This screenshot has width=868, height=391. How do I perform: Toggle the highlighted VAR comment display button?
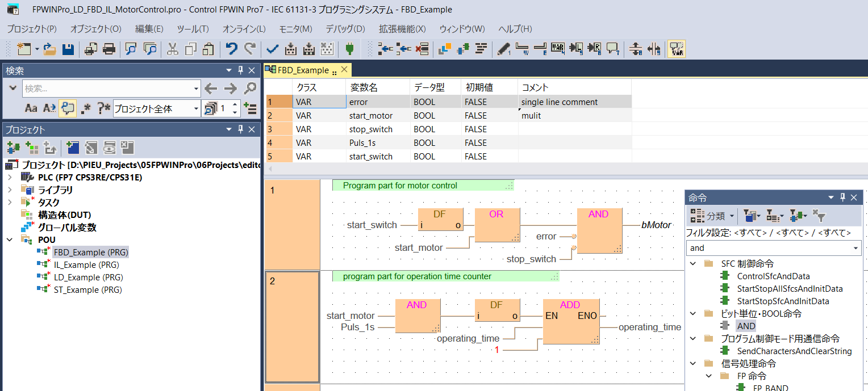677,49
